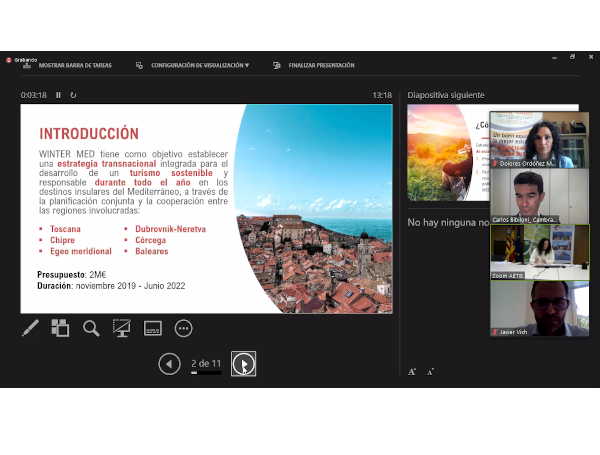Click Chipre bullet on slide
600x455 pixels.
click(x=62, y=240)
